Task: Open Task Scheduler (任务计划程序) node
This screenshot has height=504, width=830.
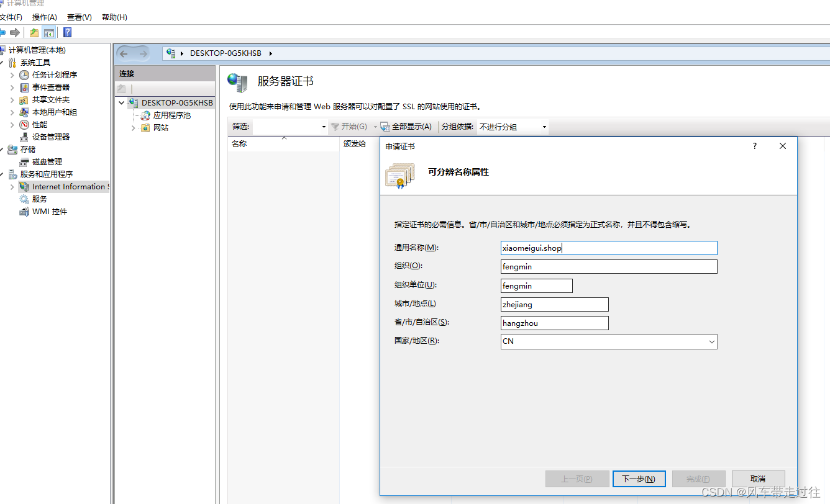Action: (55, 74)
